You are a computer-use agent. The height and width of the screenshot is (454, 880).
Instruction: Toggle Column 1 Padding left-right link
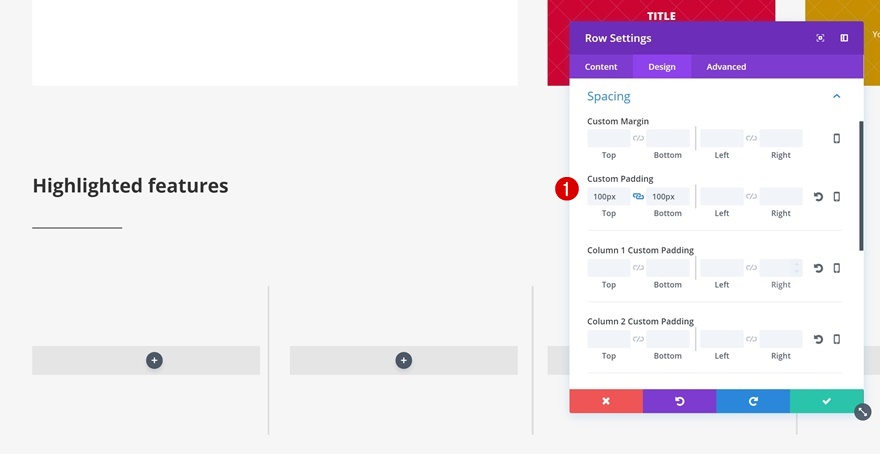tap(751, 268)
